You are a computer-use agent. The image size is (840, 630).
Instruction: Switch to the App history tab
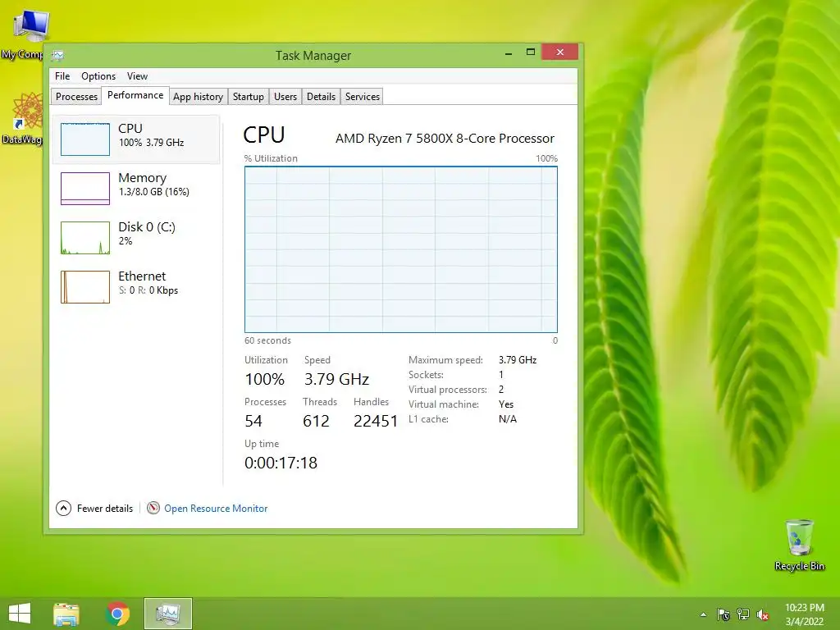(198, 97)
